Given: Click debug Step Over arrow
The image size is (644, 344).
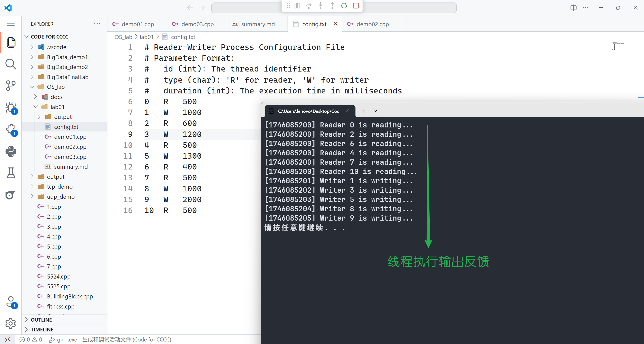Looking at the screenshot, I should click(x=308, y=6).
